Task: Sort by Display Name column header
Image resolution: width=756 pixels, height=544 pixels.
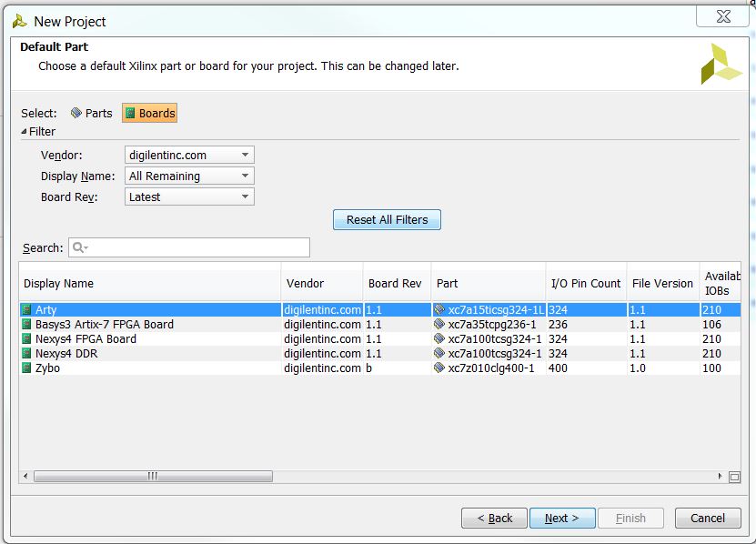Action: coord(150,284)
